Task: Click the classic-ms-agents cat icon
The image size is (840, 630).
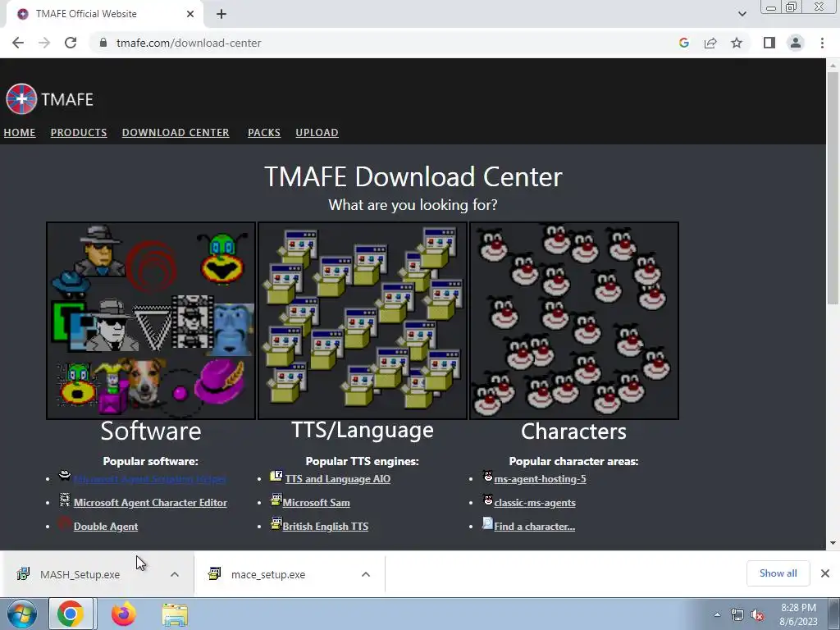Action: tap(487, 500)
